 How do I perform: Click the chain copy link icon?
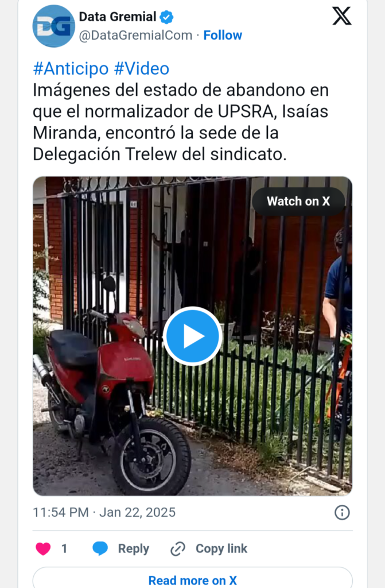(178, 548)
